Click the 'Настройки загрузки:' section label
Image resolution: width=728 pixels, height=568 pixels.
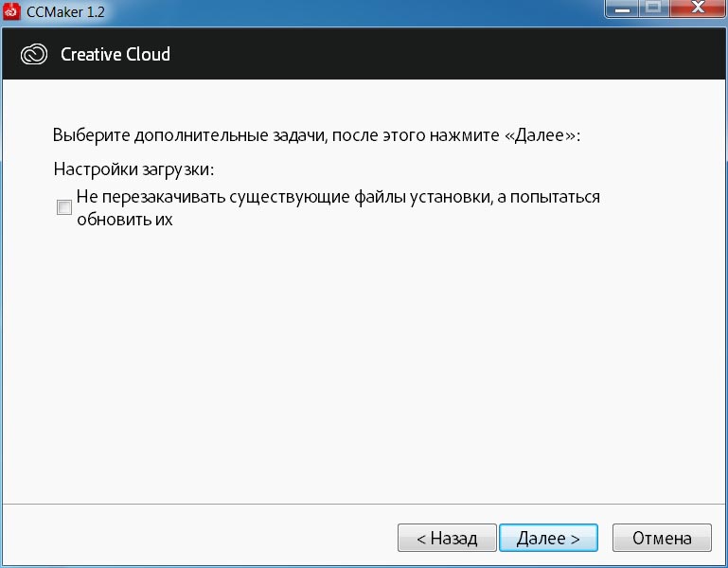coord(133,169)
